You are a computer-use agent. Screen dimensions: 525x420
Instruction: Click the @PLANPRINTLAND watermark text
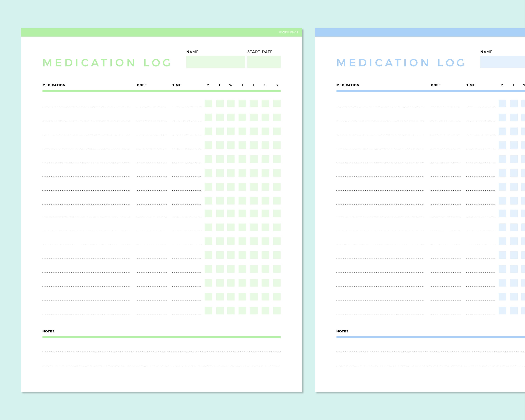click(x=289, y=32)
